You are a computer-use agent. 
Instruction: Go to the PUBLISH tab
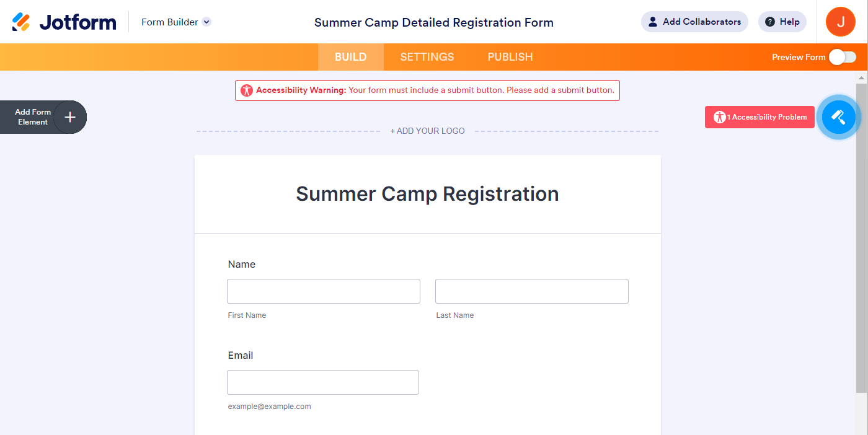point(510,57)
